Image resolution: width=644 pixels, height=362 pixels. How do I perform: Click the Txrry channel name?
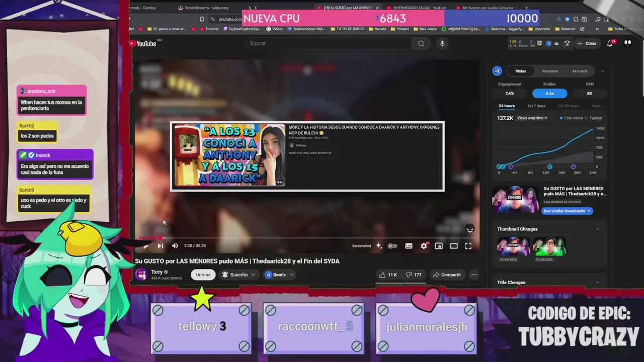pos(156,272)
